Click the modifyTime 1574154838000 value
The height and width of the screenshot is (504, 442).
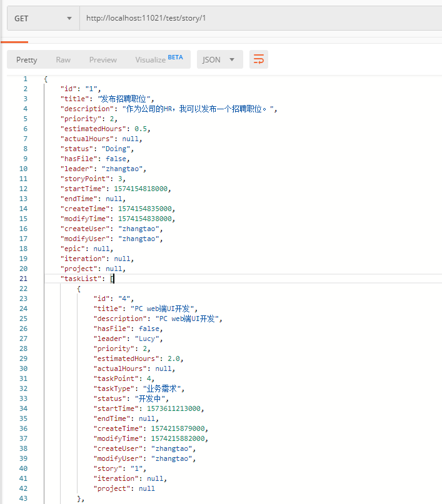145,219
